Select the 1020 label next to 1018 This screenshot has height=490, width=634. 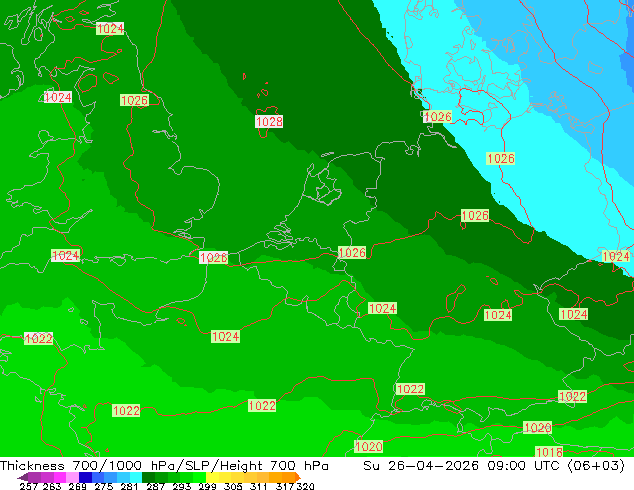(537, 427)
